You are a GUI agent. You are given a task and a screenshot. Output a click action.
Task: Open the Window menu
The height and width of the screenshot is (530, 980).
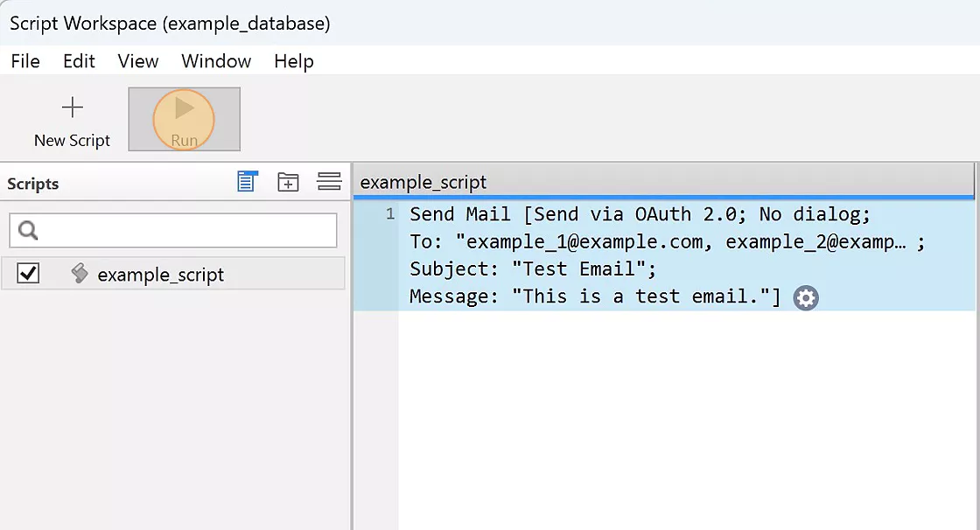[216, 61]
